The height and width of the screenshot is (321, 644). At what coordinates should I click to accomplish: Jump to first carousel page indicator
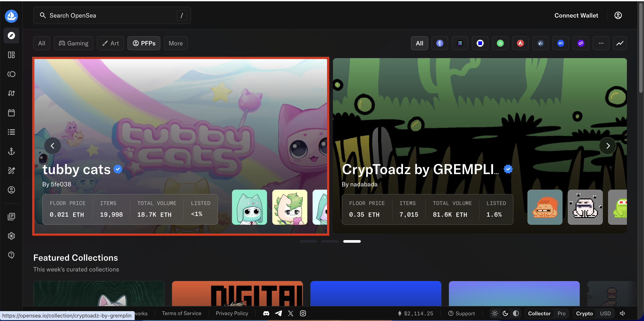coord(308,241)
